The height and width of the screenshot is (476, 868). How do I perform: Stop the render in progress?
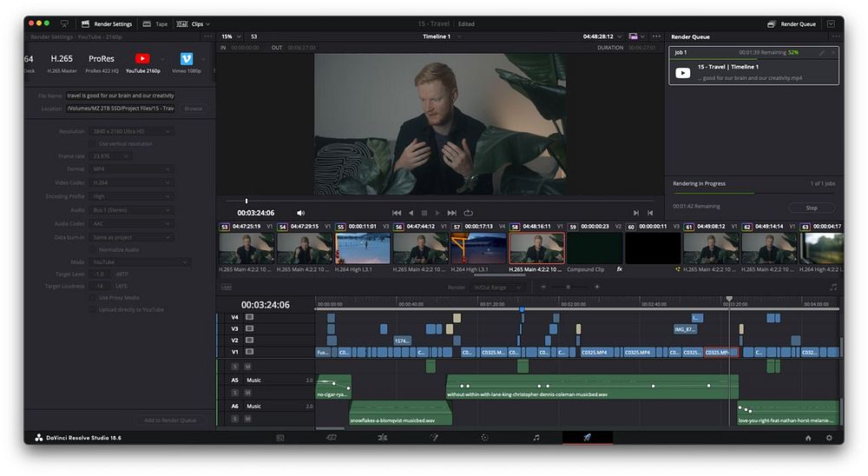[811, 208]
